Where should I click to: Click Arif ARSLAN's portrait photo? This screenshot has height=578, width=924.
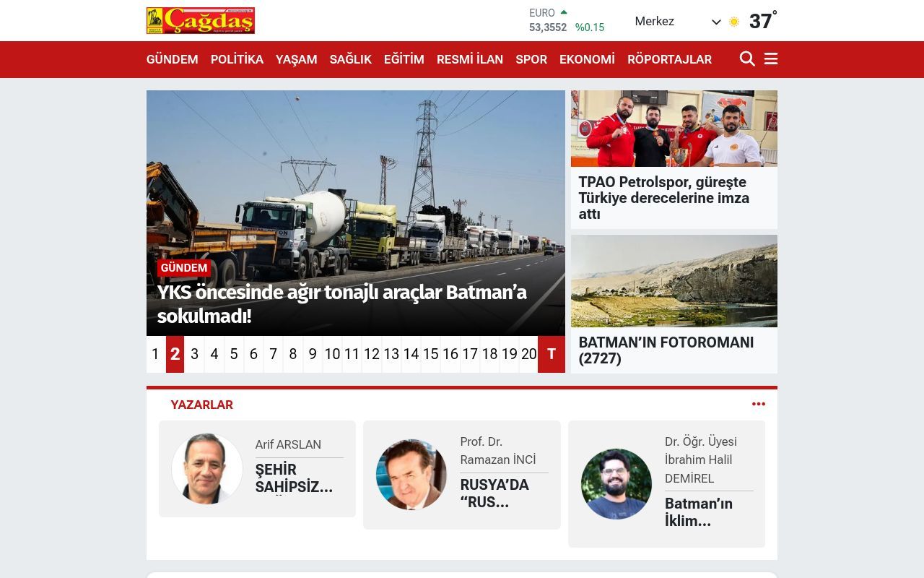pos(207,469)
